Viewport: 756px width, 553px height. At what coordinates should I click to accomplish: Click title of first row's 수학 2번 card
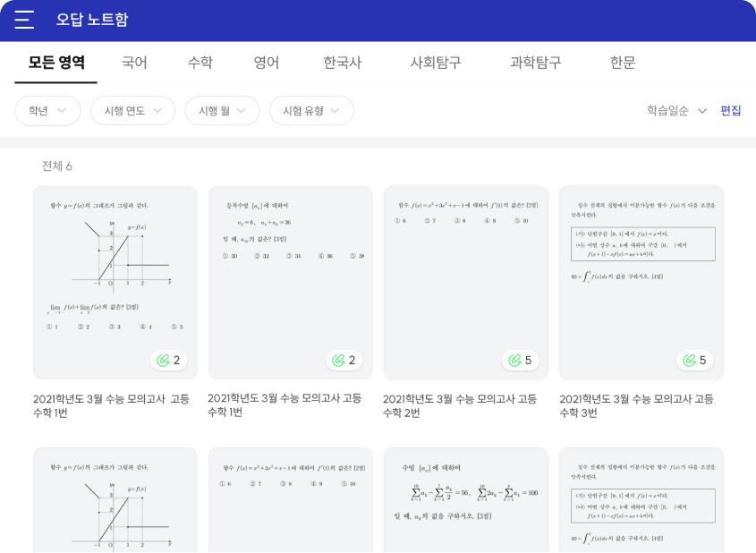pyautogui.click(x=460, y=405)
